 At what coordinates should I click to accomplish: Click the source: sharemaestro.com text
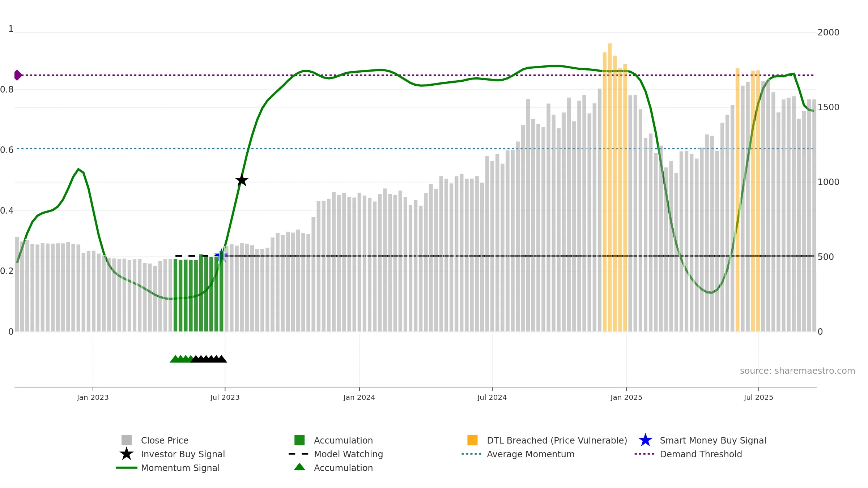[797, 371]
